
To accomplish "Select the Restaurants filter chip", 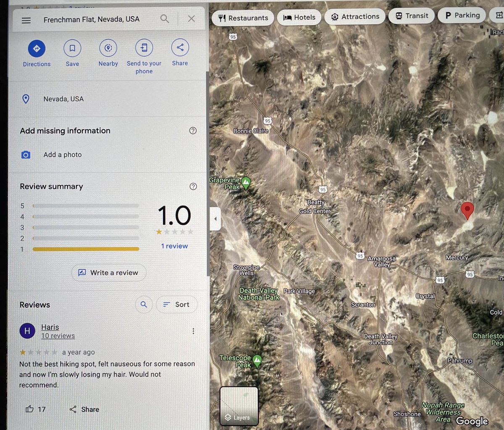I will coord(243,18).
